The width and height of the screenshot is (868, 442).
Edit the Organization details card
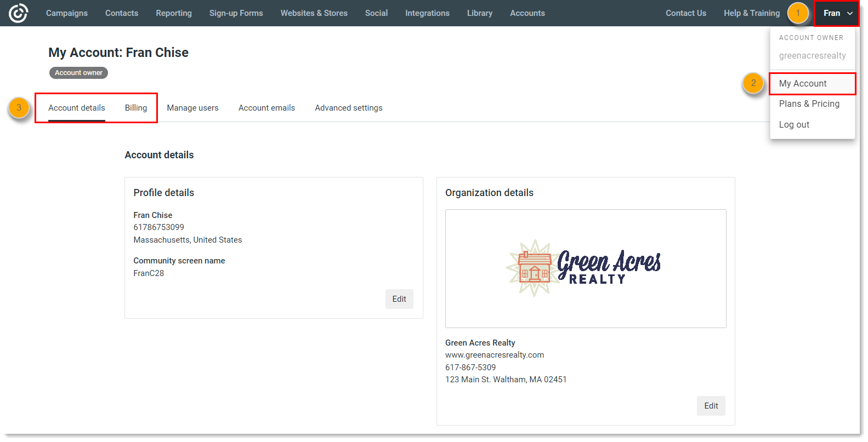coord(711,406)
